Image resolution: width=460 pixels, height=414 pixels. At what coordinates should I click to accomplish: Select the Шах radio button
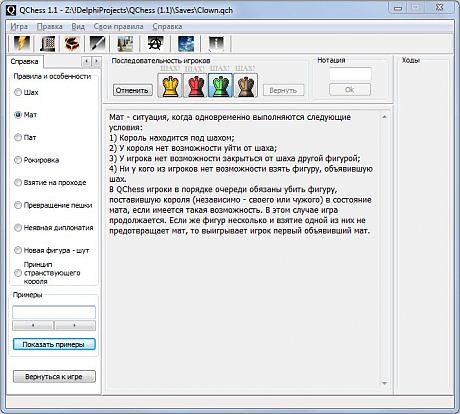pyautogui.click(x=27, y=92)
